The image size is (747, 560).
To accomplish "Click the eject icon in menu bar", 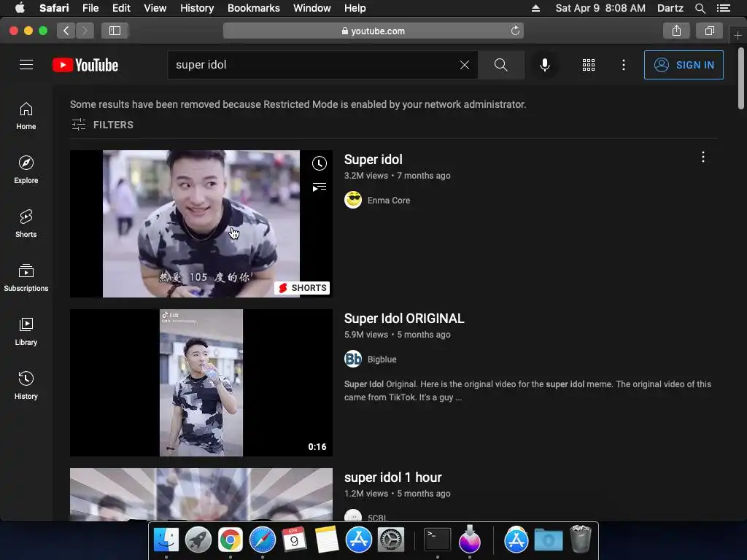I will [x=535, y=8].
